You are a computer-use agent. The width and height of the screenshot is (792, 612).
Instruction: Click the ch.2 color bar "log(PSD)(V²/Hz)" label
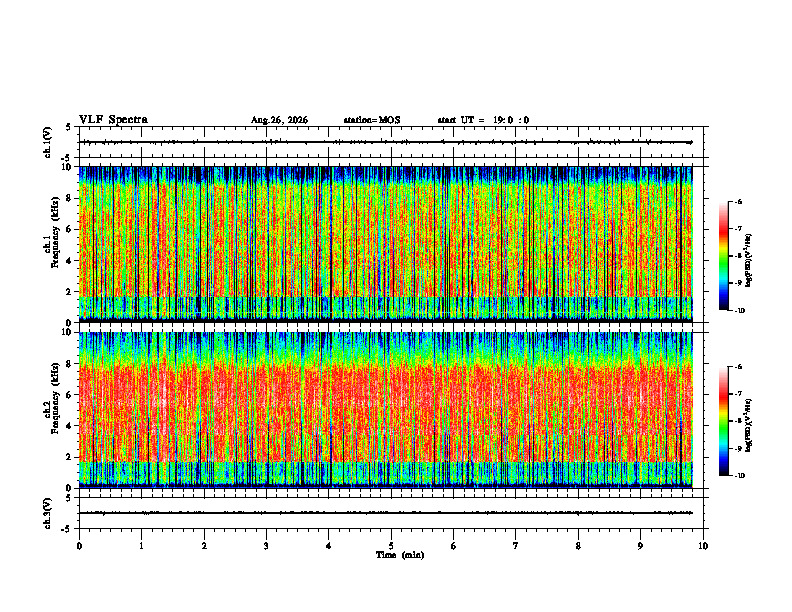click(750, 425)
